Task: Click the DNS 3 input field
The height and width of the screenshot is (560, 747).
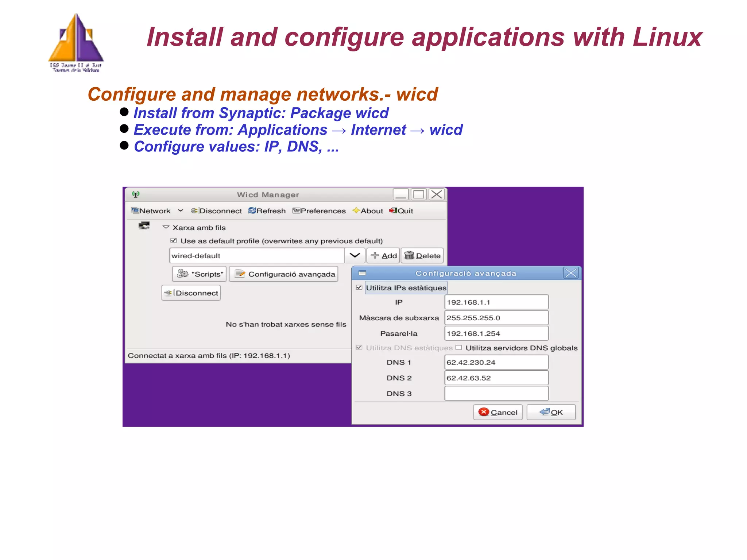Action: tap(496, 393)
